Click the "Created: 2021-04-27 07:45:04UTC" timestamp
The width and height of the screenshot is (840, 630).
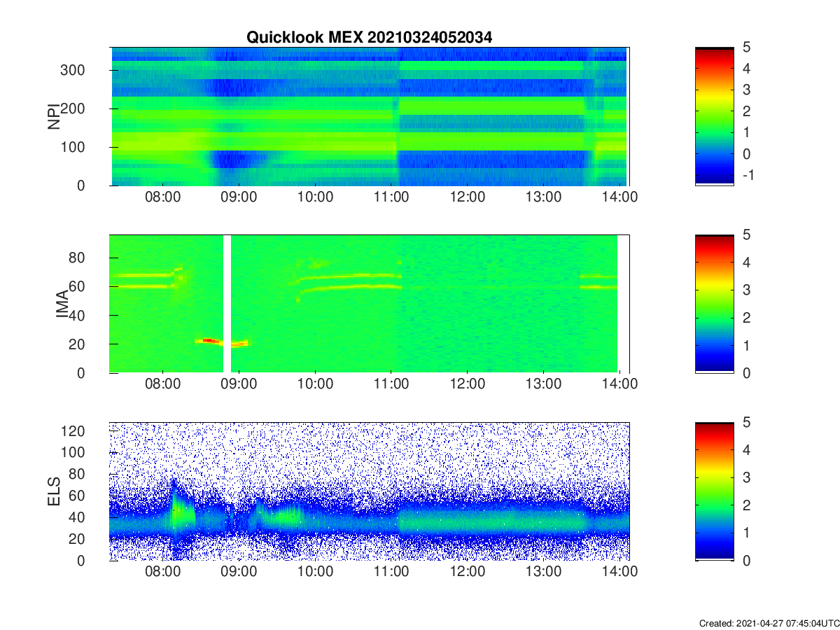click(769, 623)
